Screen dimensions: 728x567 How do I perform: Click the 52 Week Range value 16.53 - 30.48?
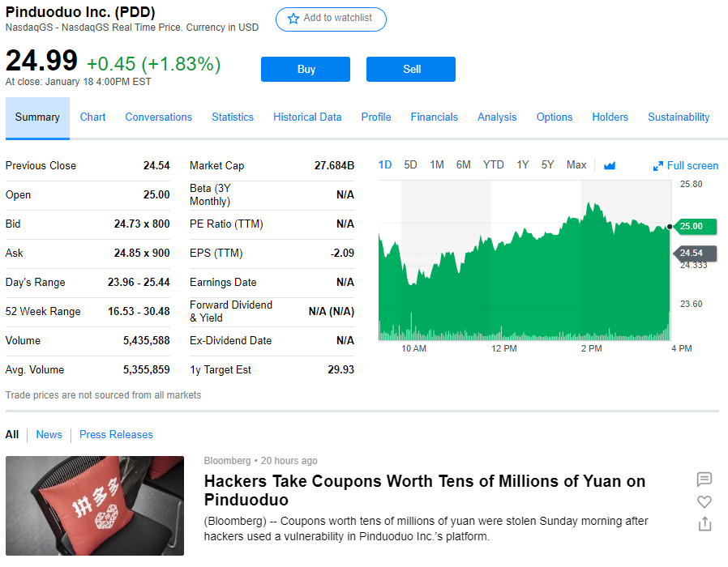[139, 311]
